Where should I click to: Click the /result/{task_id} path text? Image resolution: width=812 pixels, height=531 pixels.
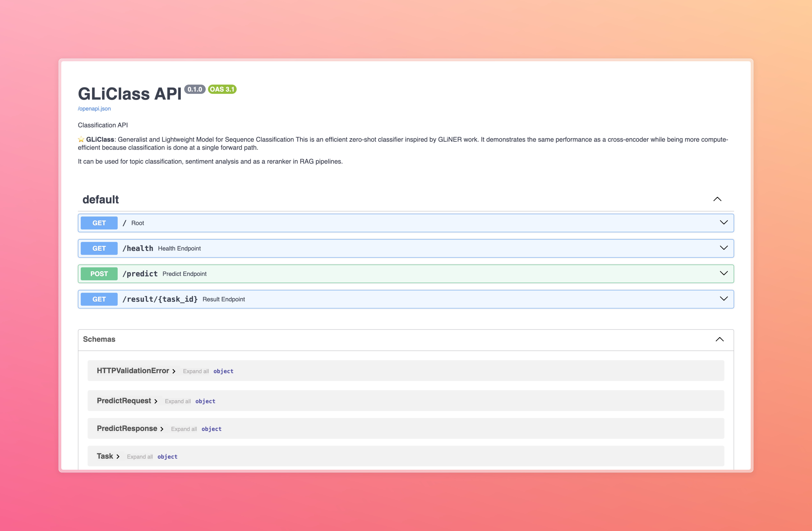(160, 299)
